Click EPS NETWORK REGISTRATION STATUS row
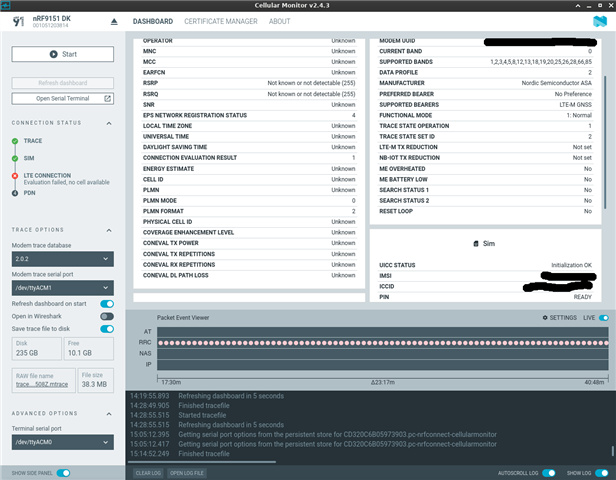 [x=249, y=115]
